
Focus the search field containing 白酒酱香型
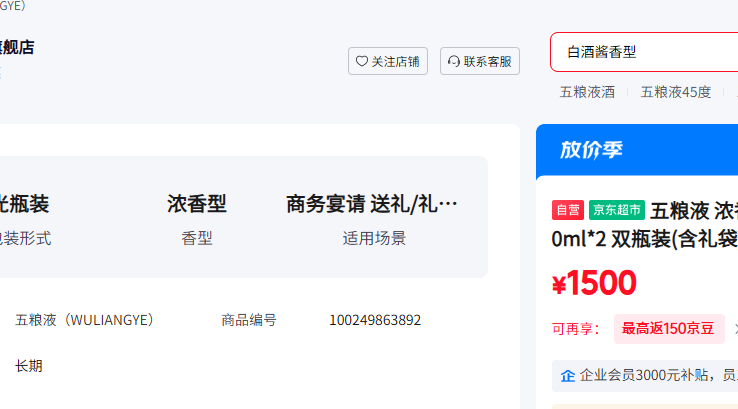tap(644, 52)
